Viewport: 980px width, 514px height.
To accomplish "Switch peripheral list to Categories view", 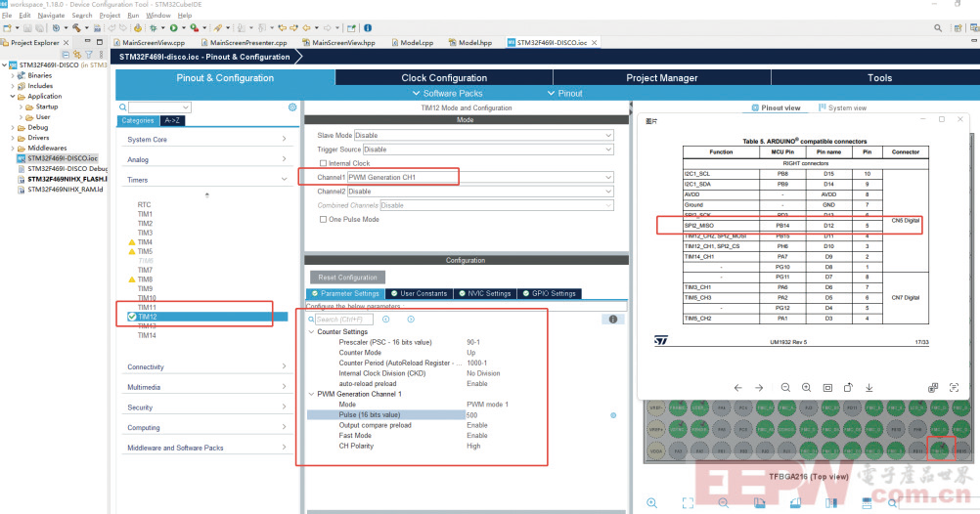I will tap(138, 120).
